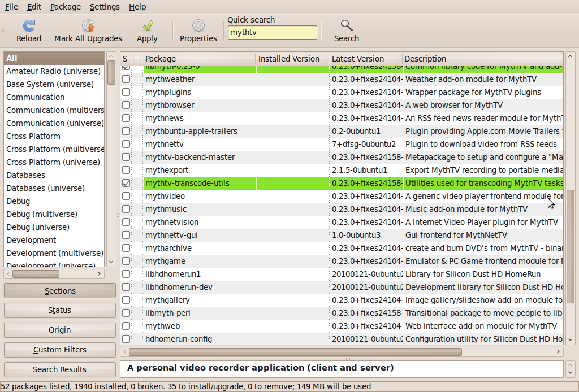
Task: Mark the mythtv-backend-master checkbox
Action: (126, 157)
